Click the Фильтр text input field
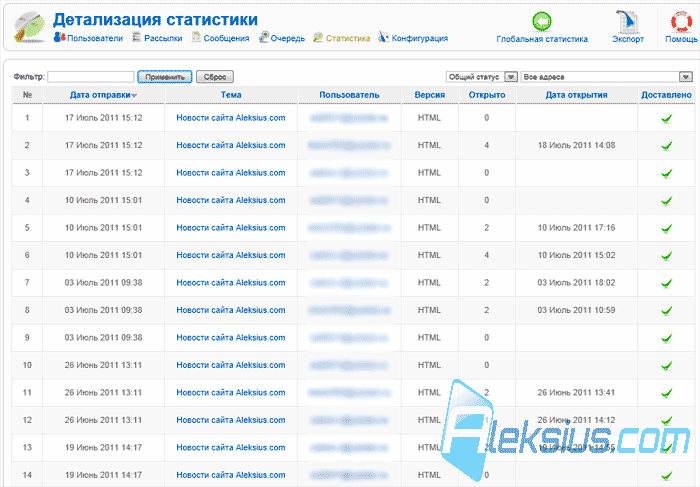This screenshot has height=487, width=700. [x=91, y=77]
